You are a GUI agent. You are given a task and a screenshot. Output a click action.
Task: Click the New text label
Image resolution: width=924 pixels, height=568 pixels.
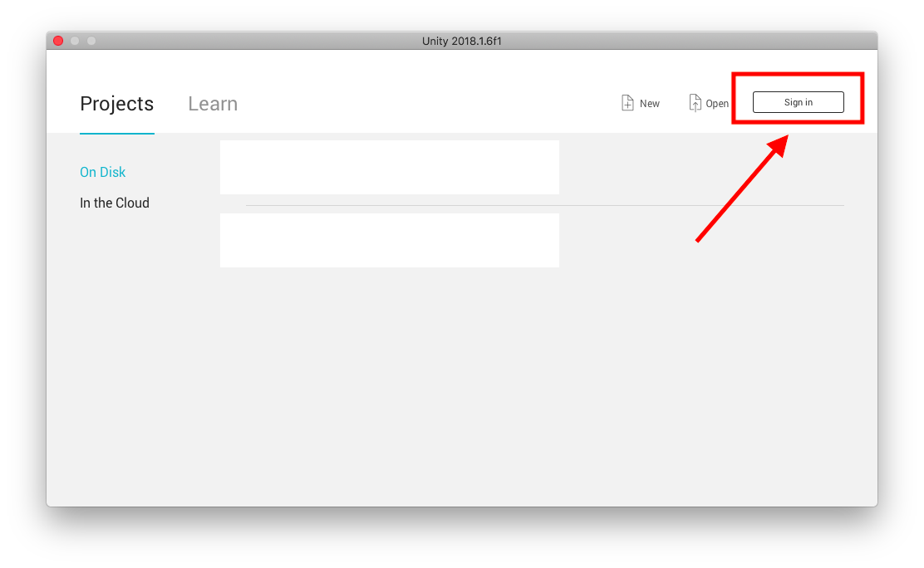coord(650,104)
